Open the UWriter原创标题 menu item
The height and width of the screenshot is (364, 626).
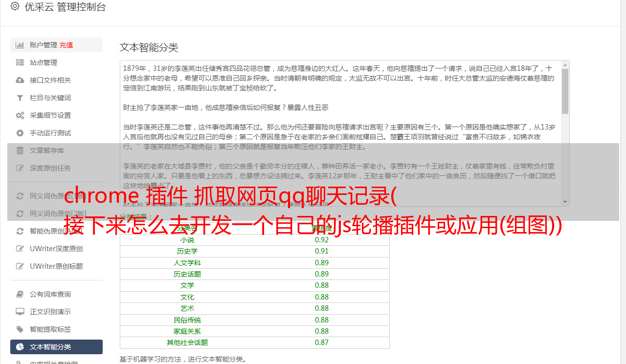(56, 266)
